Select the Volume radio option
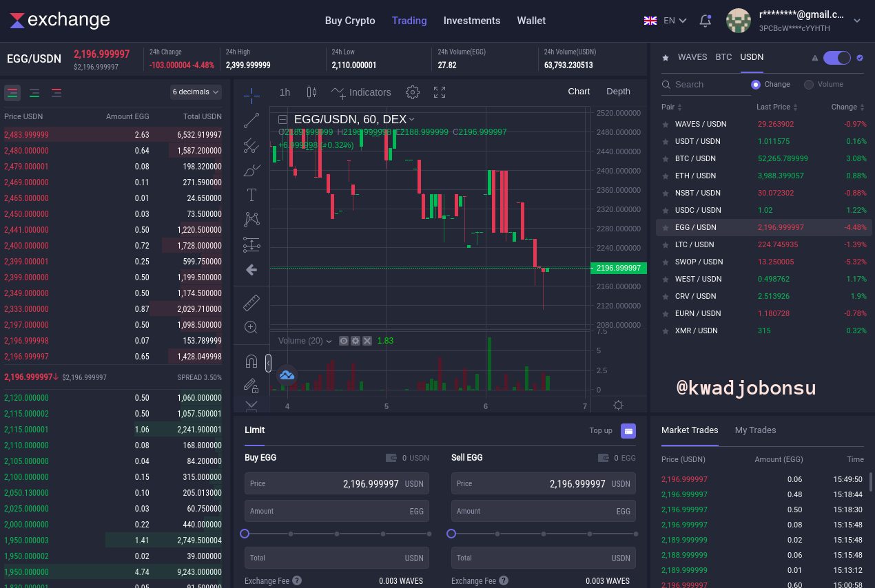 pos(809,84)
